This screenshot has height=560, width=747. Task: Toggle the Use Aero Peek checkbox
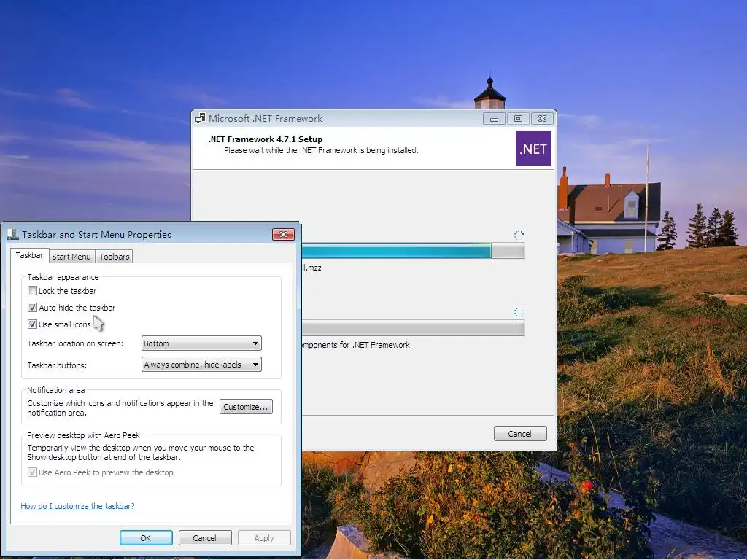coord(32,472)
